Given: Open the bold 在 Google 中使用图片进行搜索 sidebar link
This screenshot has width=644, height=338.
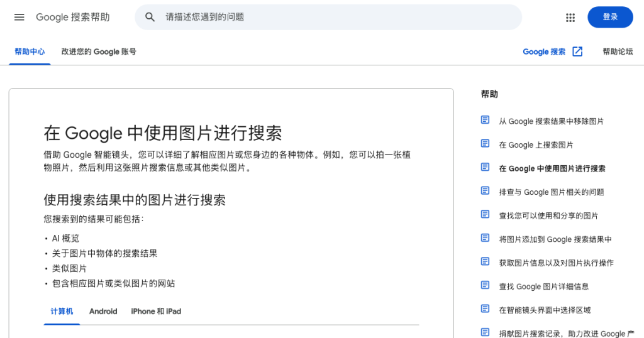Looking at the screenshot, I should pos(552,168).
